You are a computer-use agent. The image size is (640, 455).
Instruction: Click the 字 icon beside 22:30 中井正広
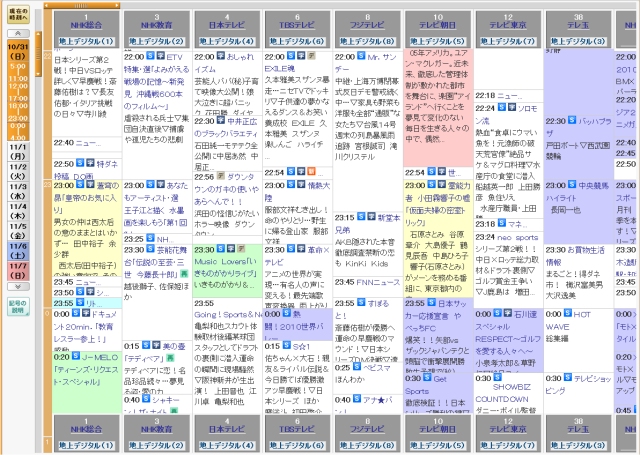coord(220,120)
